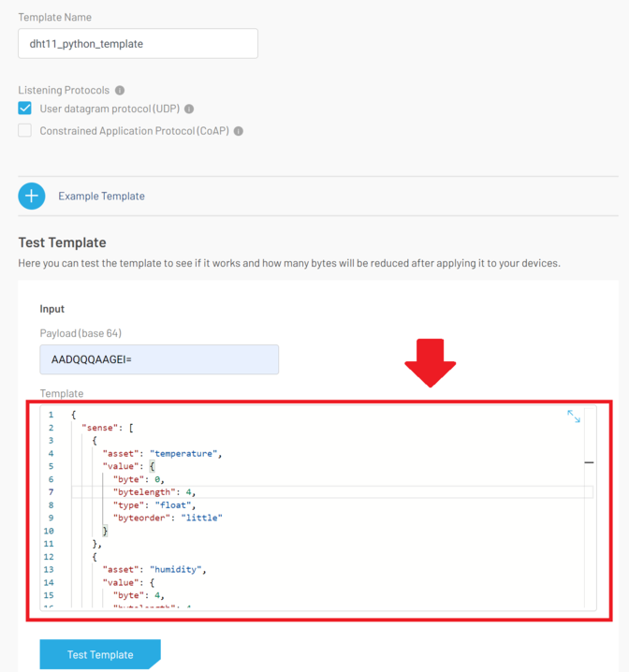The image size is (629, 672).
Task: Click the Test Template button
Action: point(100,654)
